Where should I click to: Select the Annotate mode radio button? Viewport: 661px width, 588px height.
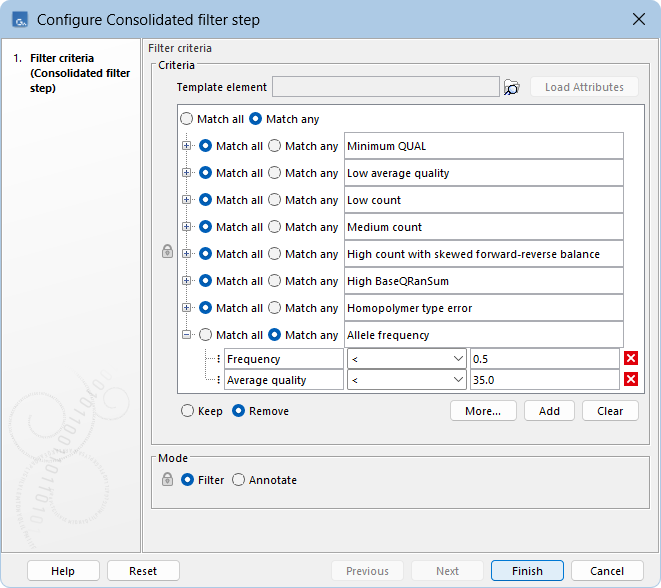(238, 480)
